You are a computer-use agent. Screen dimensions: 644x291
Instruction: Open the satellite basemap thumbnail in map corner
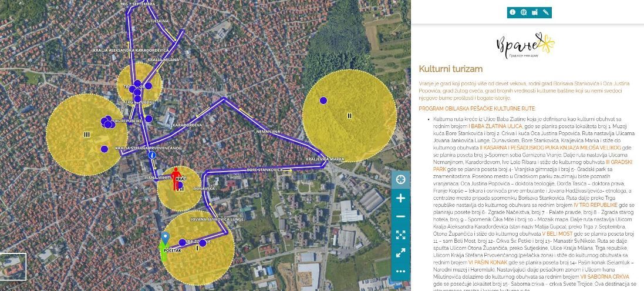[x=13, y=266]
